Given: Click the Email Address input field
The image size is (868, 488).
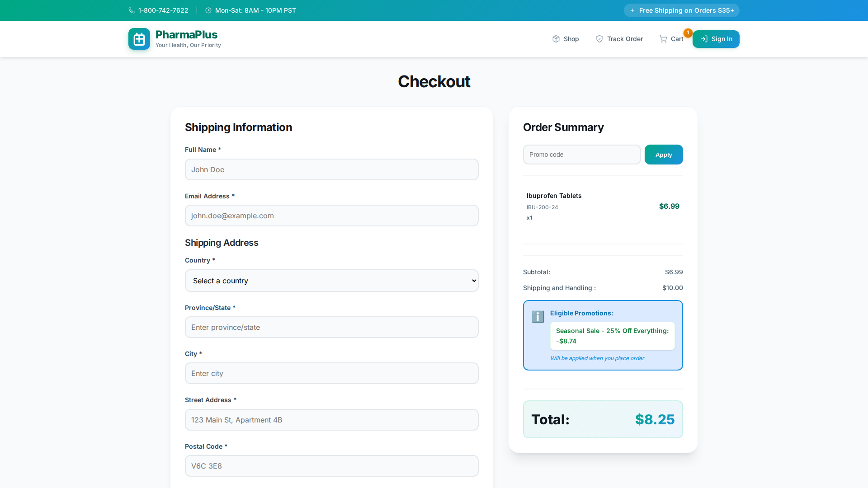Looking at the screenshot, I should tap(331, 216).
